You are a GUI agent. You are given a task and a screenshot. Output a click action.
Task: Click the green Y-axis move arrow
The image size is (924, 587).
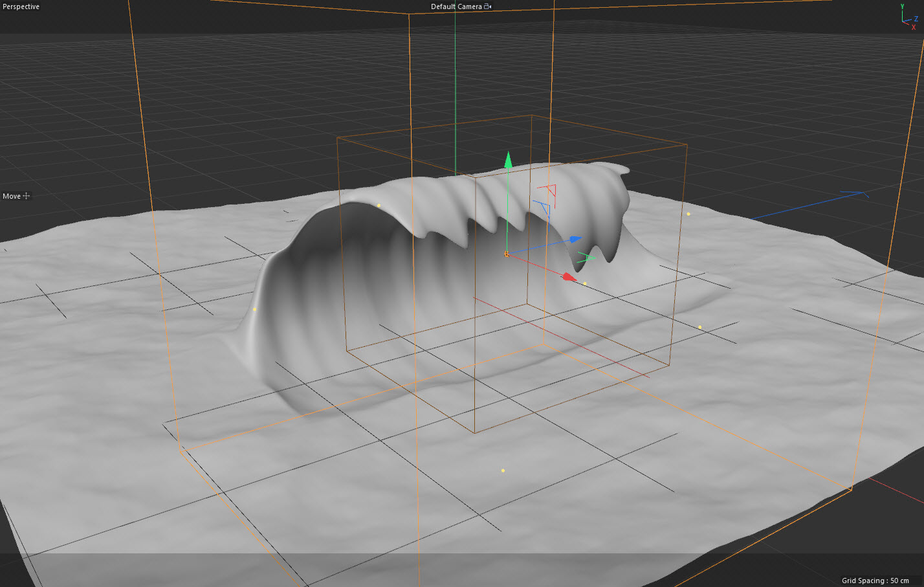tap(508, 160)
